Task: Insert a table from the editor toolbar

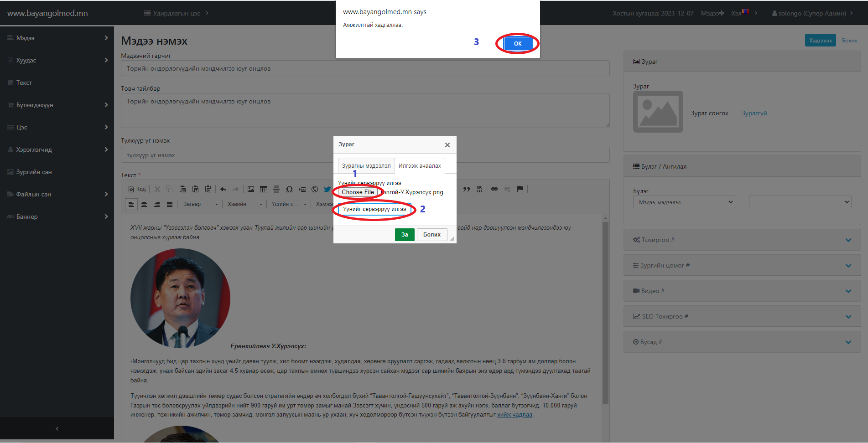Action: click(264, 189)
